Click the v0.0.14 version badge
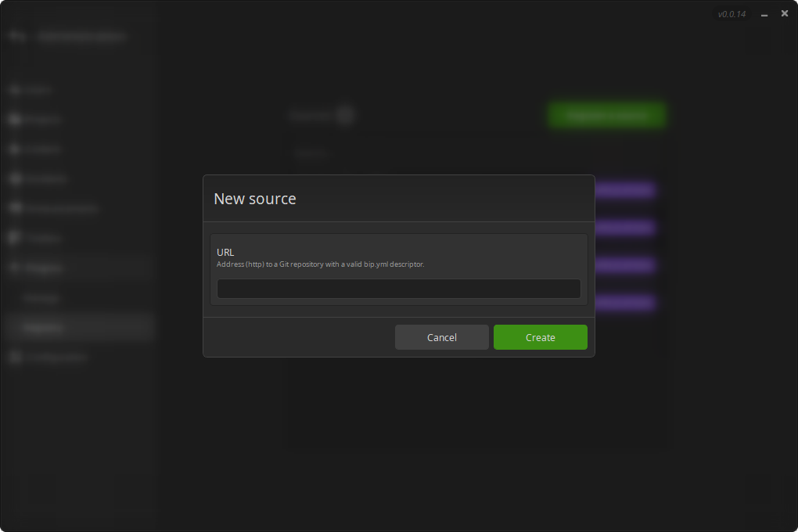This screenshot has height=532, width=798. coord(731,14)
